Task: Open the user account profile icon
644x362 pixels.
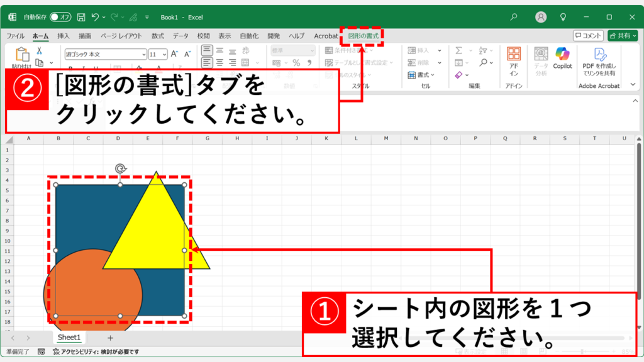Action: [541, 17]
